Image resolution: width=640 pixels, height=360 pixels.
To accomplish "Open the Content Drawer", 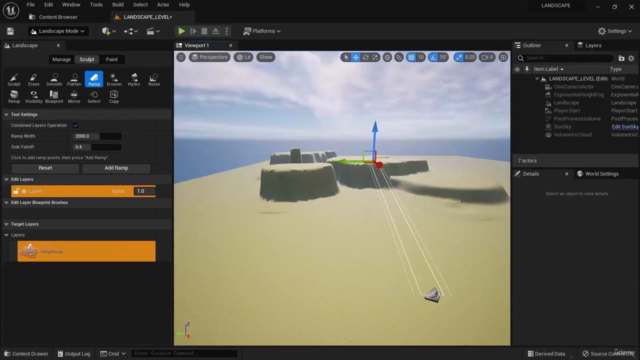I will click(26, 354).
